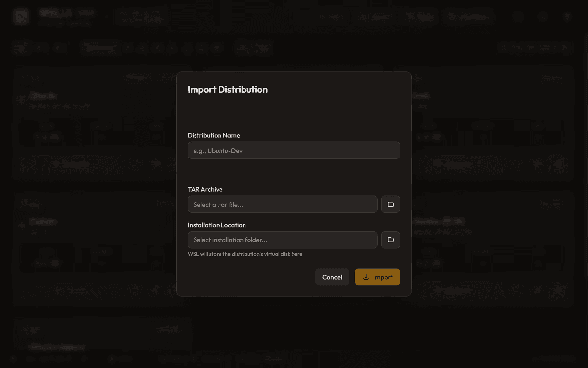Click the status bar at the bottom
588x368 pixels.
point(294,359)
